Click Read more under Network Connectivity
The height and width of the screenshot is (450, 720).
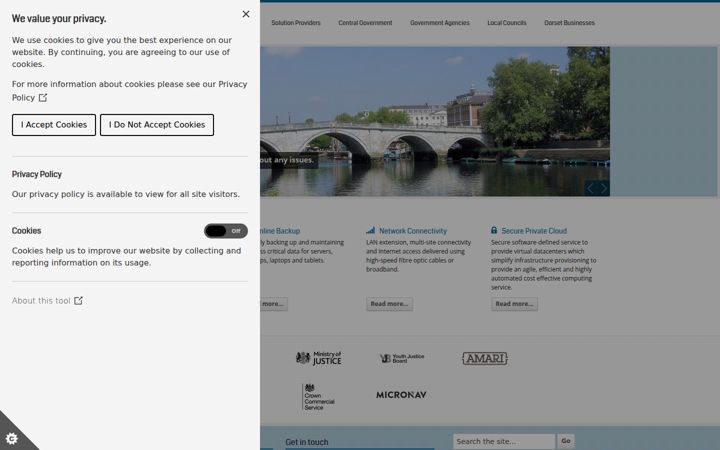pos(389,304)
